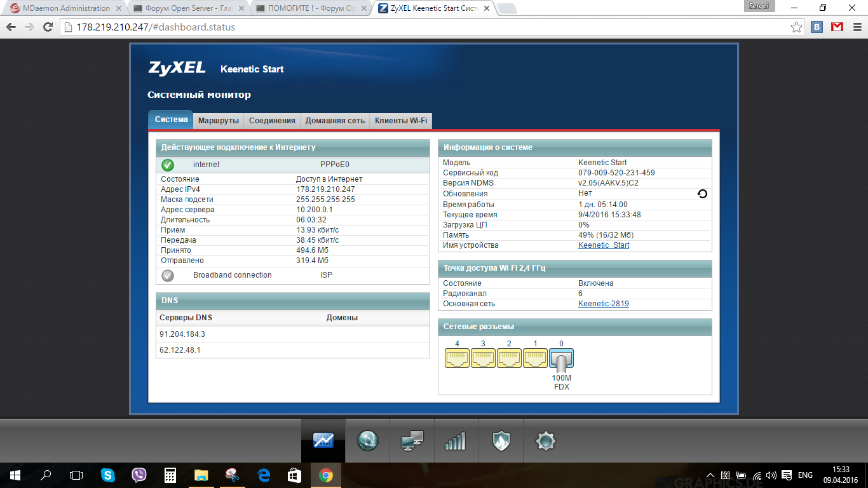Open the Security shield firewall icon
This screenshot has width=868, height=488.
point(501,440)
